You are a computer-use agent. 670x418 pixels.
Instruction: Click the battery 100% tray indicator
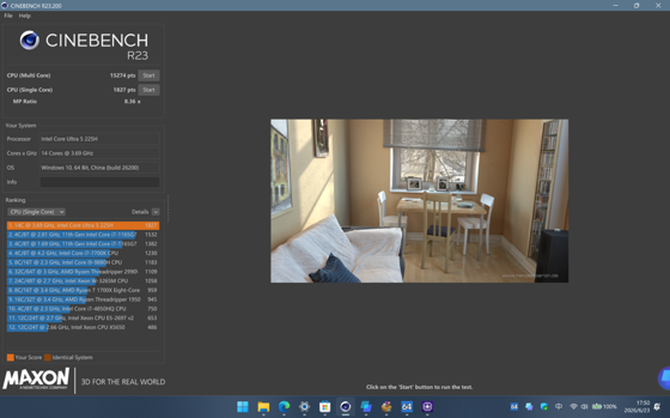click(604, 406)
